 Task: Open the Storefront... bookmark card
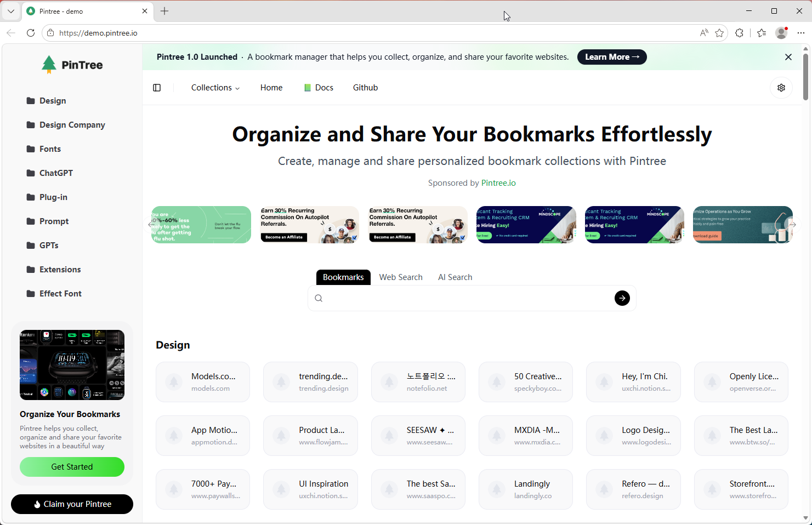tap(741, 489)
